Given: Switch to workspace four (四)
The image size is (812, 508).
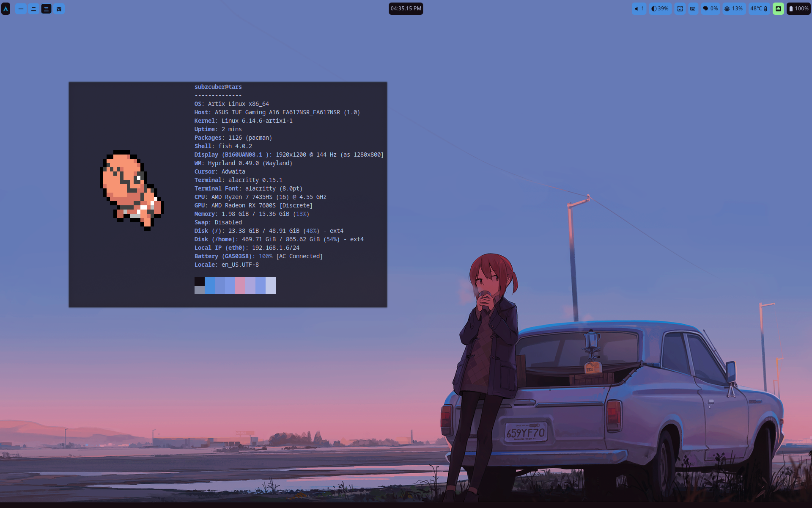Looking at the screenshot, I should (x=59, y=8).
